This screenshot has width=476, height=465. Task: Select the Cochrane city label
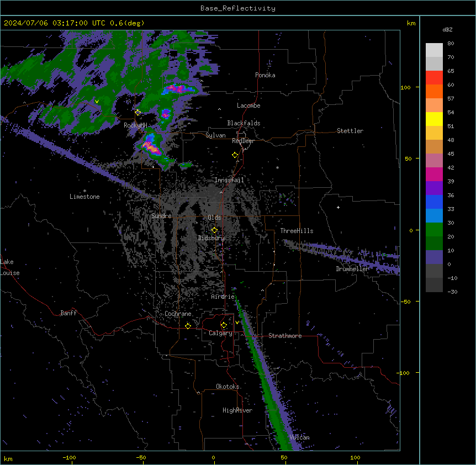point(178,314)
